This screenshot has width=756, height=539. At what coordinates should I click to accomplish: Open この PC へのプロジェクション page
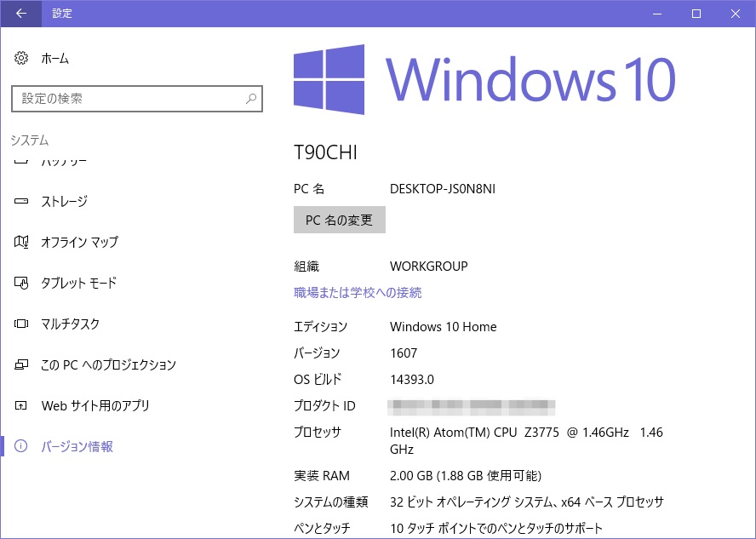[x=108, y=364]
